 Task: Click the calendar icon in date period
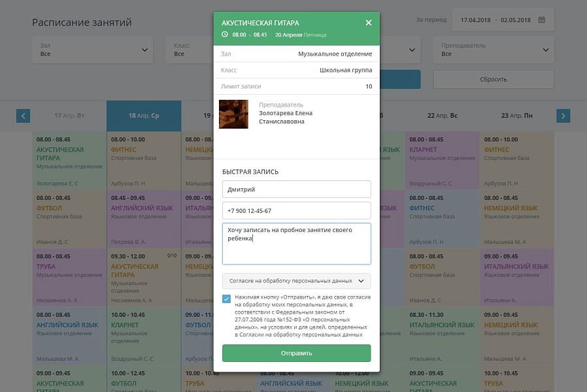[x=541, y=20]
